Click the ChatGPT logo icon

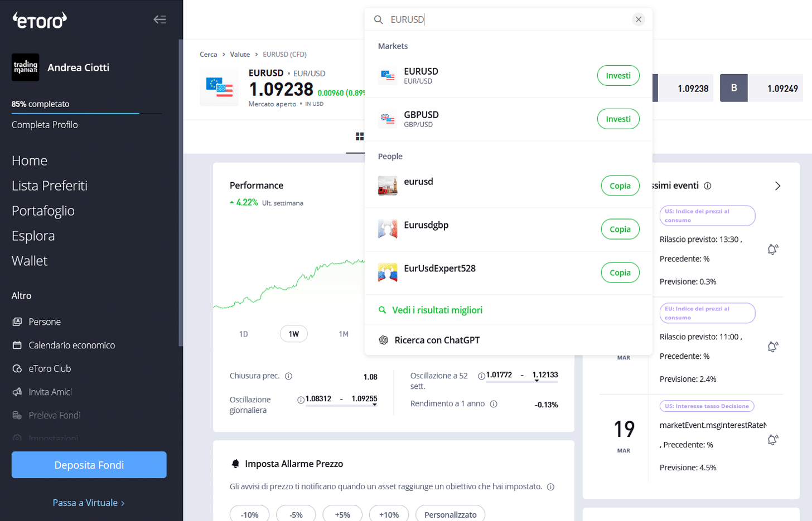(384, 340)
